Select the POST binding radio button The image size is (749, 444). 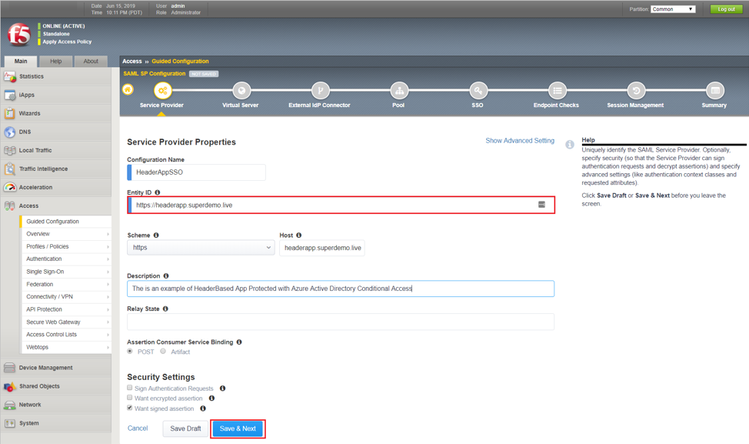[130, 351]
